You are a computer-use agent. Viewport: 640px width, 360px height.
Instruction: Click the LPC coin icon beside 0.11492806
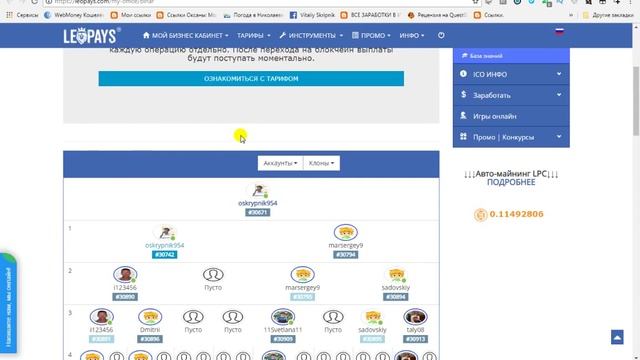(x=480, y=215)
